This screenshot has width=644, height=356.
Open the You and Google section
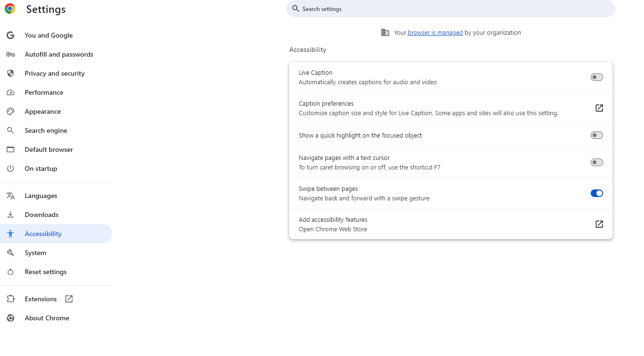[56, 35]
